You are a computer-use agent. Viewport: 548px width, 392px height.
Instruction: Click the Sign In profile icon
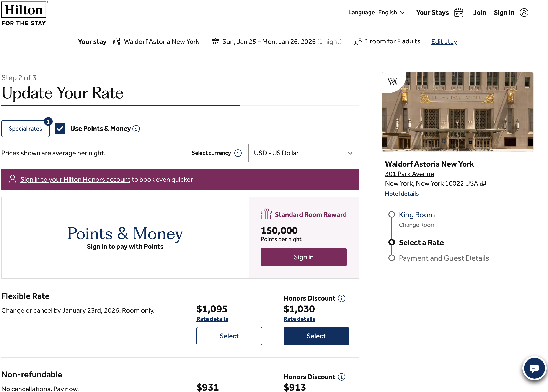coord(524,13)
